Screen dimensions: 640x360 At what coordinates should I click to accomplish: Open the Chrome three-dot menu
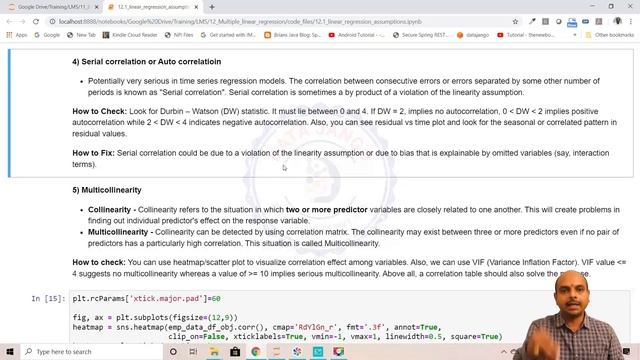pyautogui.click(x=631, y=22)
